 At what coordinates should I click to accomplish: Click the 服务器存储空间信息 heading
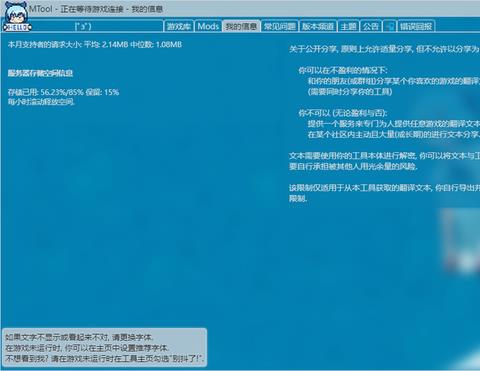pyautogui.click(x=40, y=73)
